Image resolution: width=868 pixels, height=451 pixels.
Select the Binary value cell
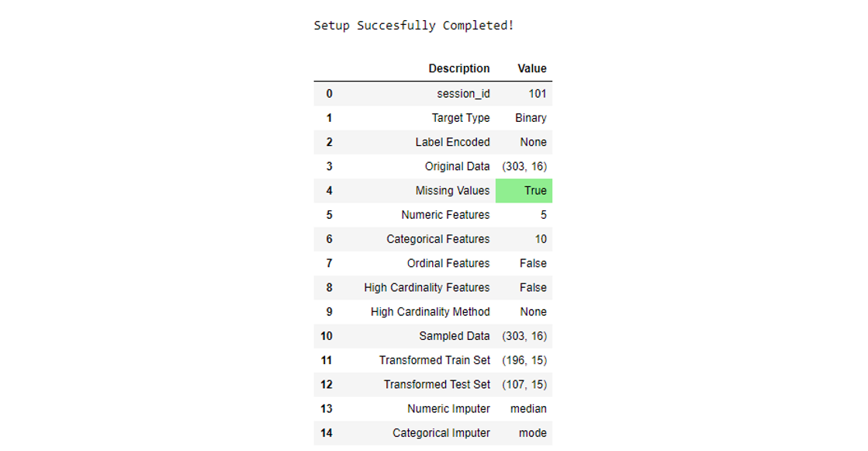click(x=531, y=118)
